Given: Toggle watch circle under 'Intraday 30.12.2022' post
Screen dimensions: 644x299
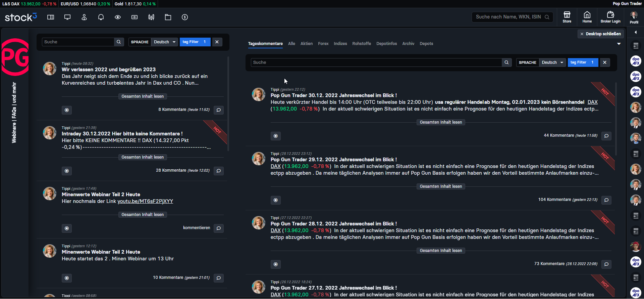Looking at the screenshot, I should pyautogui.click(x=67, y=171).
